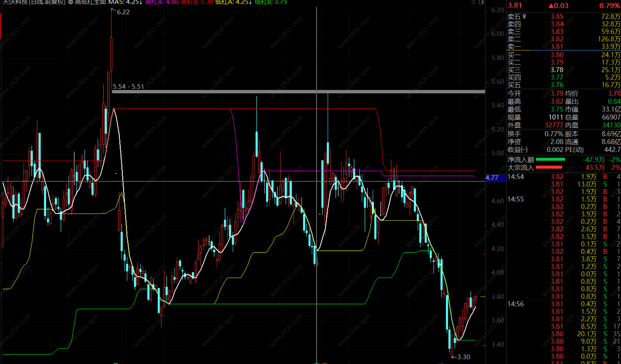Viewport: 621px width, 364px height.
Task: Click the red 大宗流入 bar
Action: click(549, 167)
